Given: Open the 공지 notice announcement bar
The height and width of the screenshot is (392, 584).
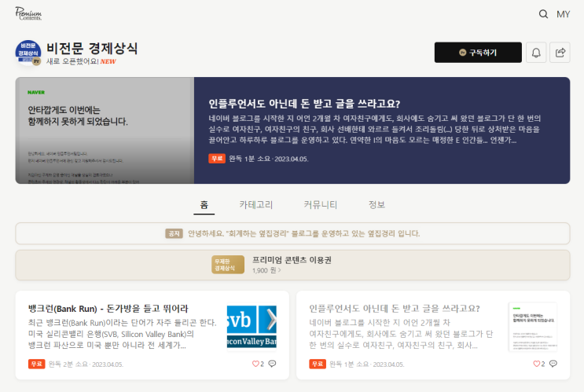Looking at the screenshot, I should pyautogui.click(x=292, y=233).
